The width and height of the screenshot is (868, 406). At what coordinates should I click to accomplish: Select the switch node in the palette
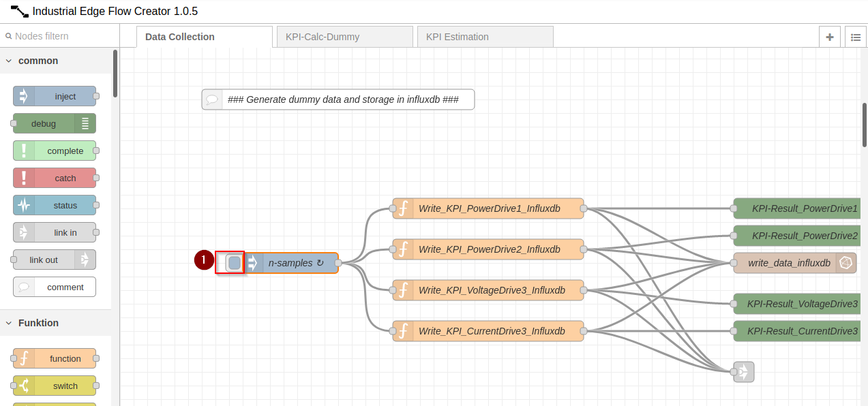(x=55, y=386)
